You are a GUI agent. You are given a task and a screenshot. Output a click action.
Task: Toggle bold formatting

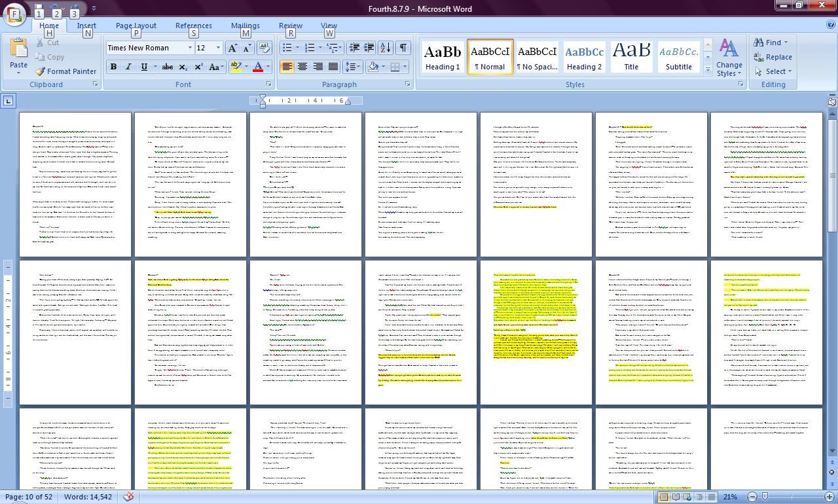(113, 67)
